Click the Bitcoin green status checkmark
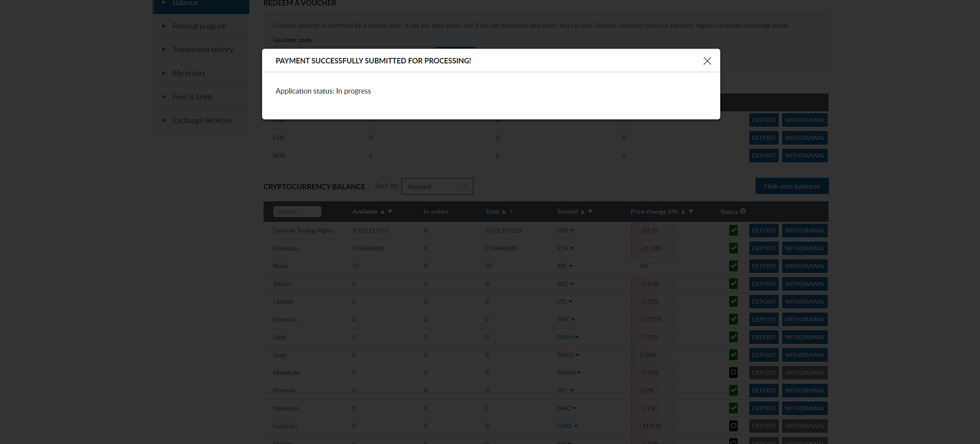The image size is (980, 444). pyautogui.click(x=733, y=284)
